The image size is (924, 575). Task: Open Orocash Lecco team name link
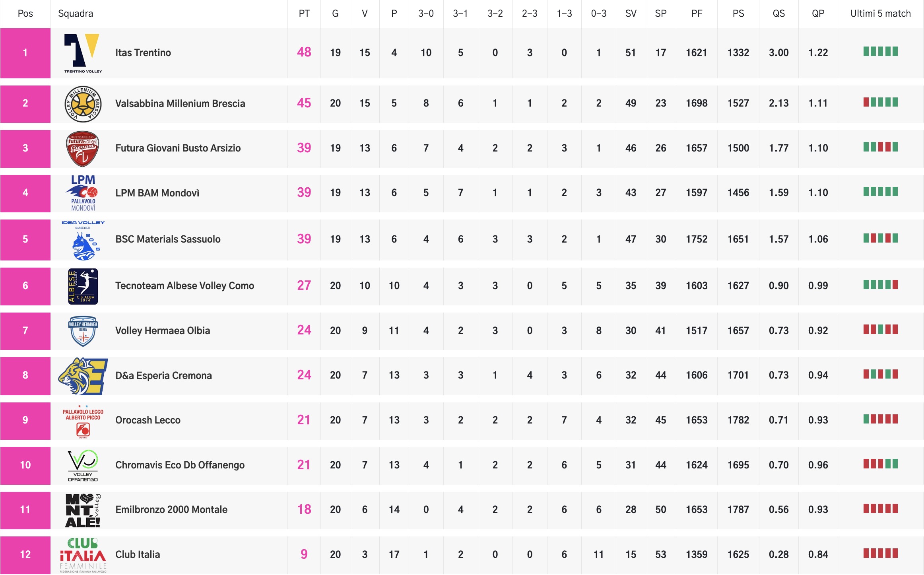pos(148,420)
